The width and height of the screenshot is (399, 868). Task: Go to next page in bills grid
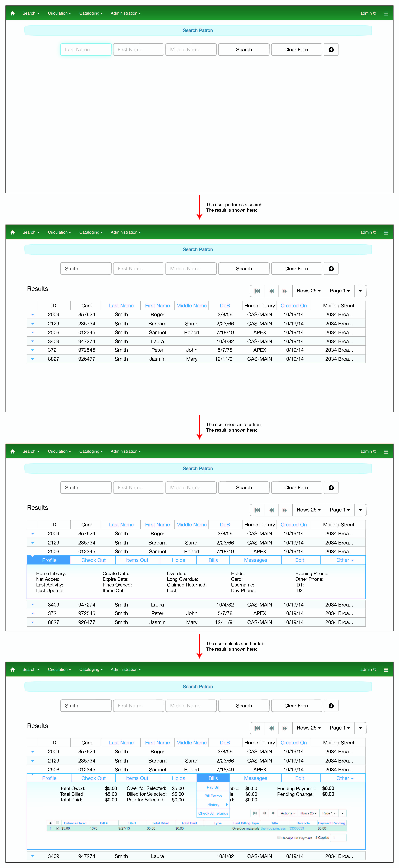273,813
